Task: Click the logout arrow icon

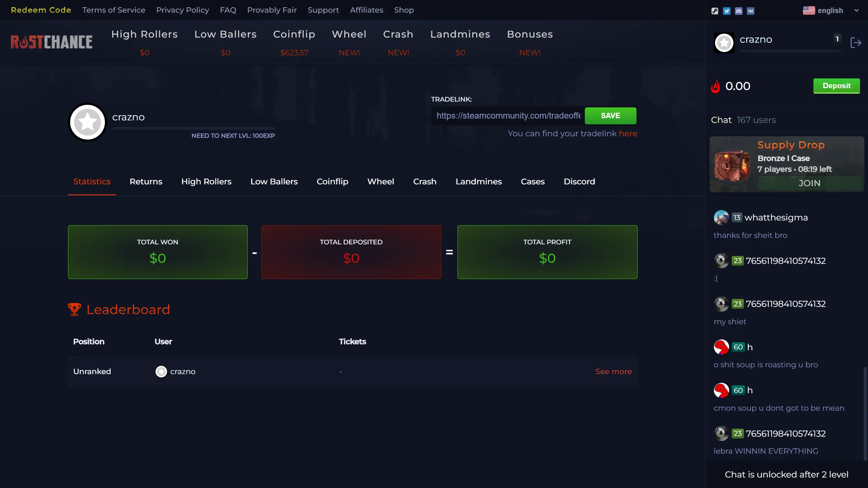Action: (x=856, y=43)
